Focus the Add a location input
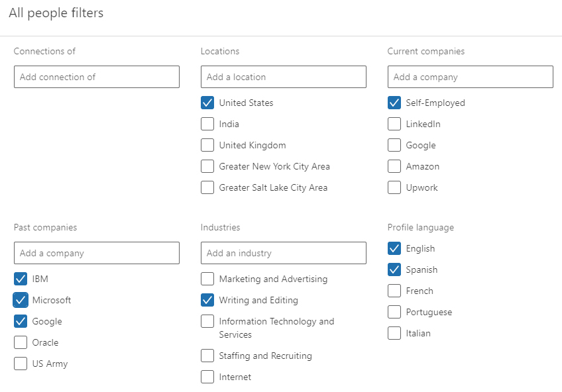562x392 pixels. pos(284,77)
